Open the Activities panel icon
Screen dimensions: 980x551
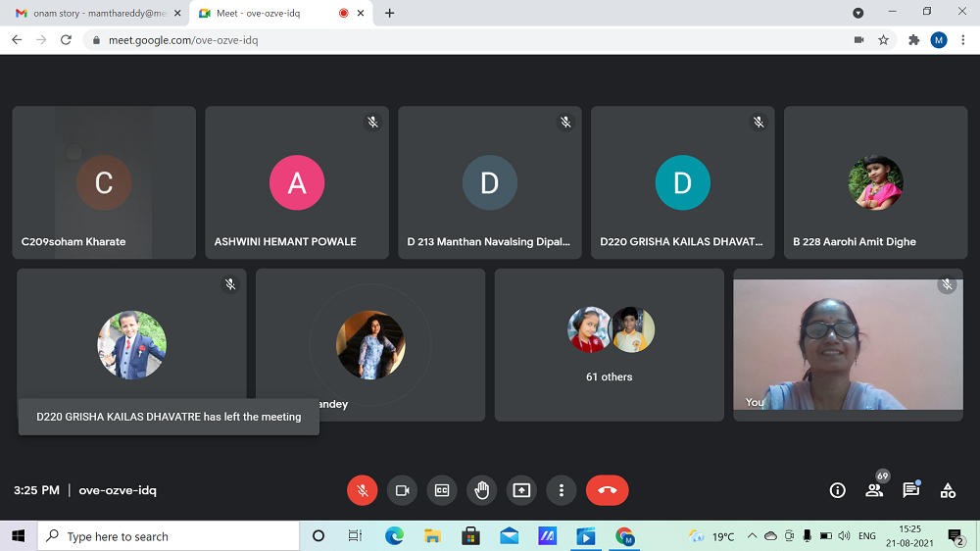pyautogui.click(x=948, y=490)
